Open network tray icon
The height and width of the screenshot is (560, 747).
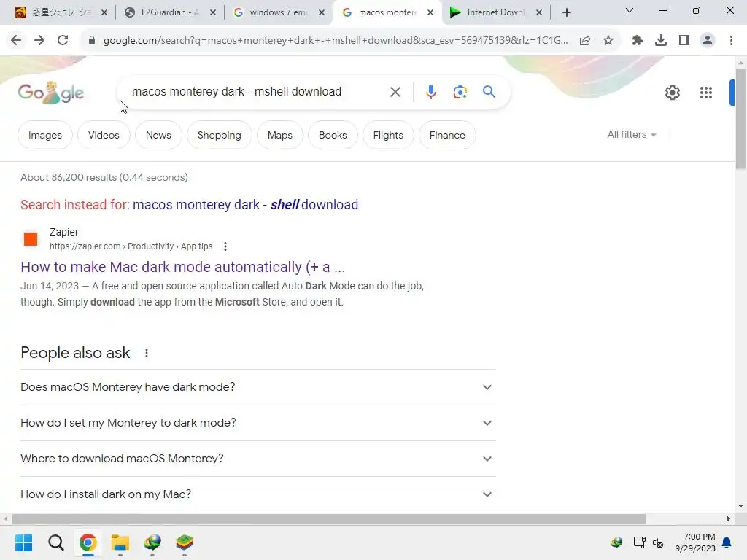[639, 542]
